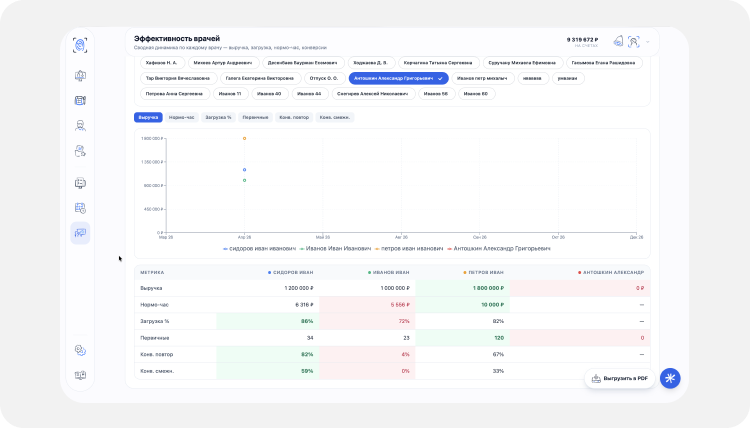Toggle doctor chip Снегирев Алексей Николаевич
This screenshot has width=750, height=428.
(373, 94)
